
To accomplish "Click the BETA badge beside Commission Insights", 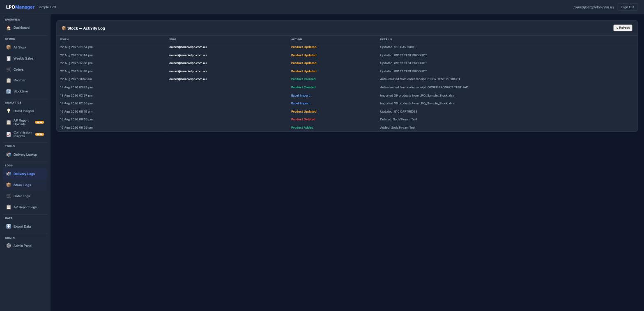I will pyautogui.click(x=39, y=134).
